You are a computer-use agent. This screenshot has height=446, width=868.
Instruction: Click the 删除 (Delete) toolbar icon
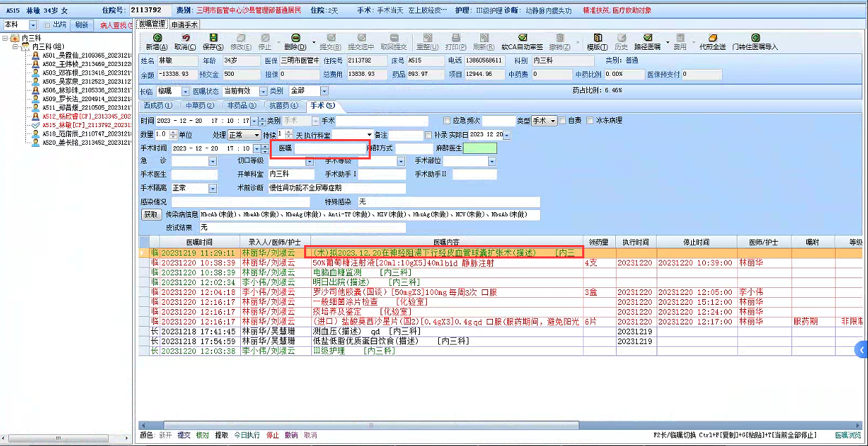point(296,38)
